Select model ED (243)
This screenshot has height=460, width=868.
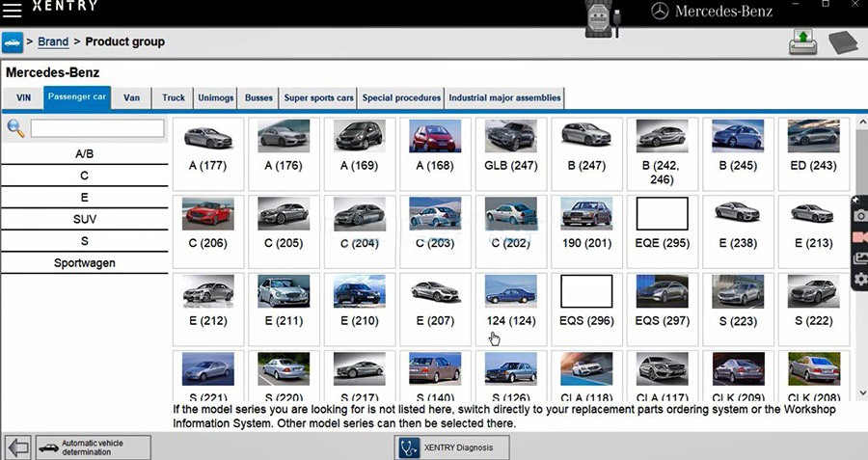coord(814,154)
